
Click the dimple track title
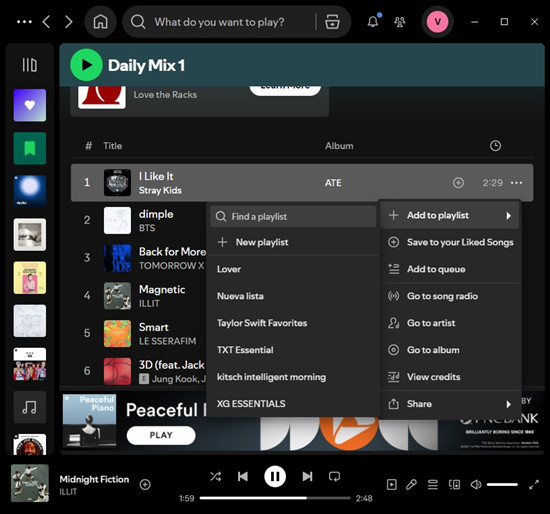pyautogui.click(x=156, y=214)
